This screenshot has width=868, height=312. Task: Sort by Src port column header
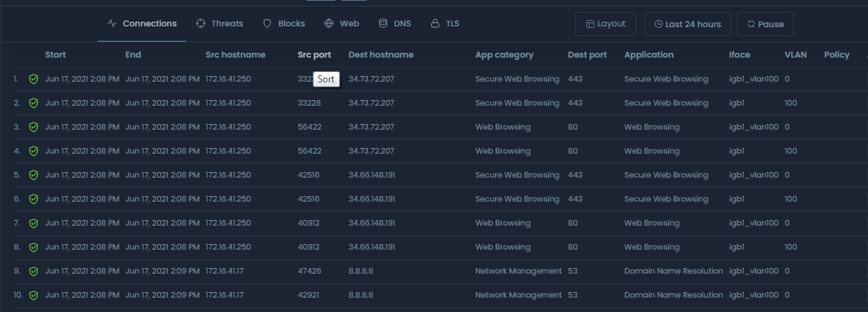[314, 54]
